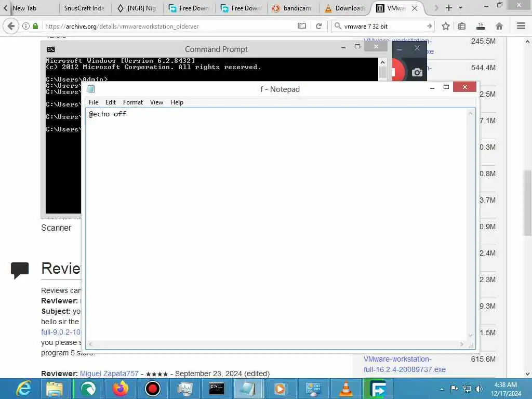This screenshot has width=532, height=399.
Task: Bookmark this page with the star icon
Action: 445,26
